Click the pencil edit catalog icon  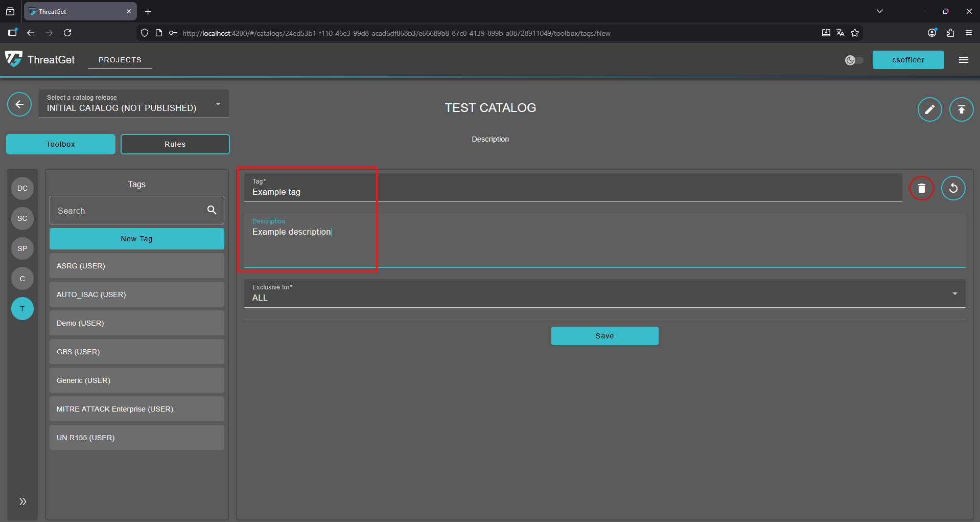pyautogui.click(x=929, y=109)
